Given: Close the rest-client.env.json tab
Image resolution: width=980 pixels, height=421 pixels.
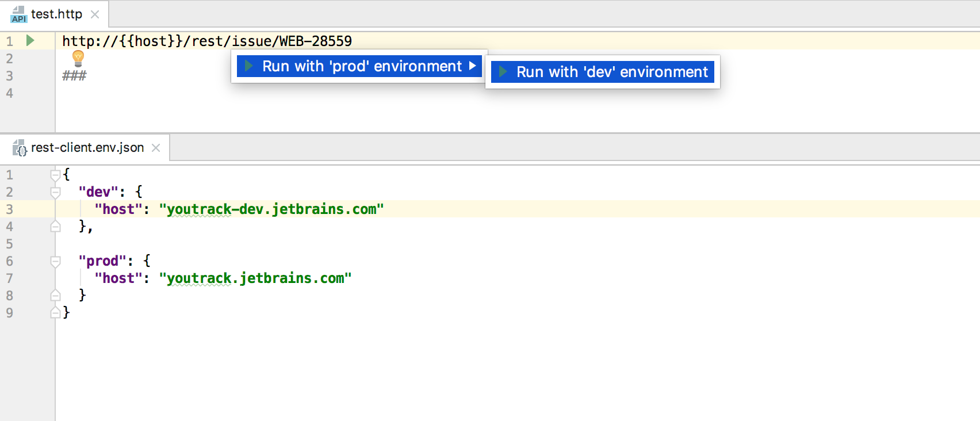Looking at the screenshot, I should 156,148.
